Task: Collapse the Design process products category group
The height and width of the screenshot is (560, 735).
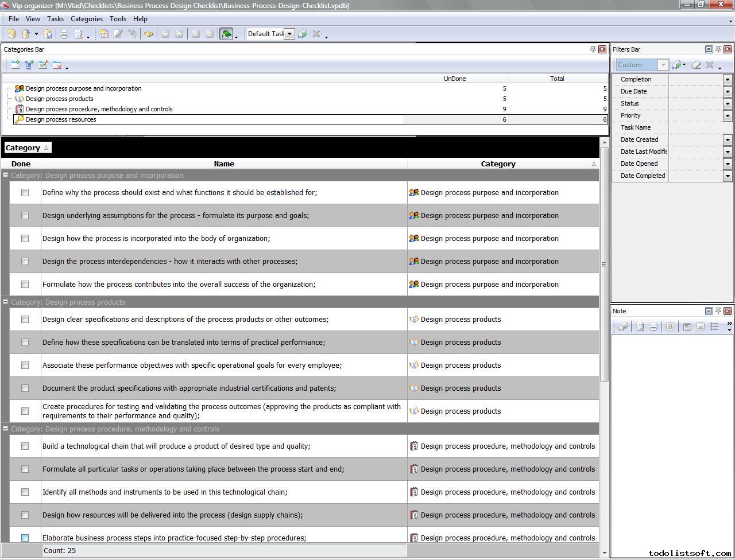Action: point(5,302)
